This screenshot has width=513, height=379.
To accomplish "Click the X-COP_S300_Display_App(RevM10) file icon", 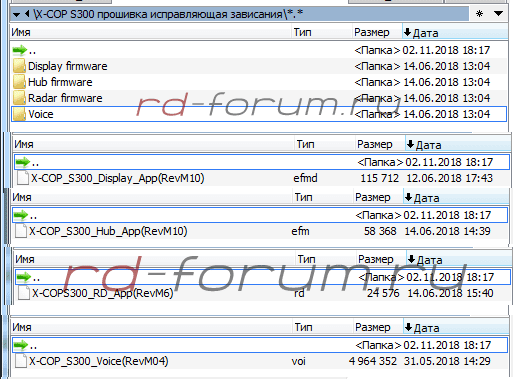I will 23,178.
